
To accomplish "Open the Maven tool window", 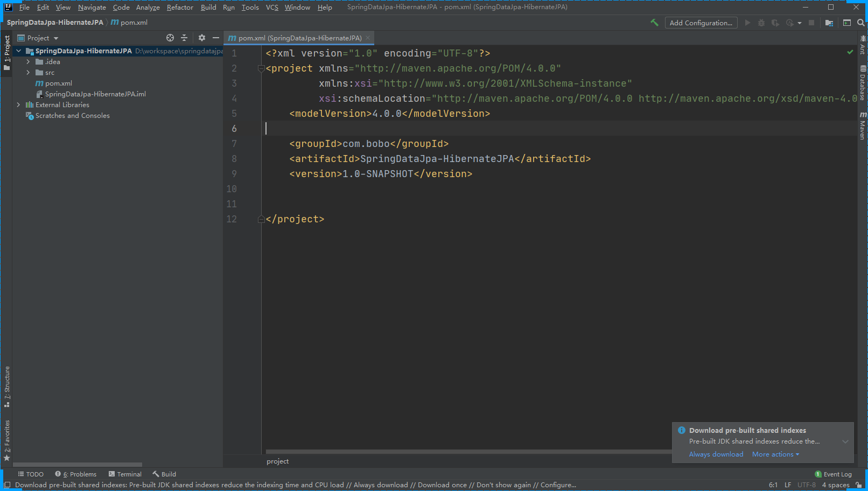I will point(863,125).
